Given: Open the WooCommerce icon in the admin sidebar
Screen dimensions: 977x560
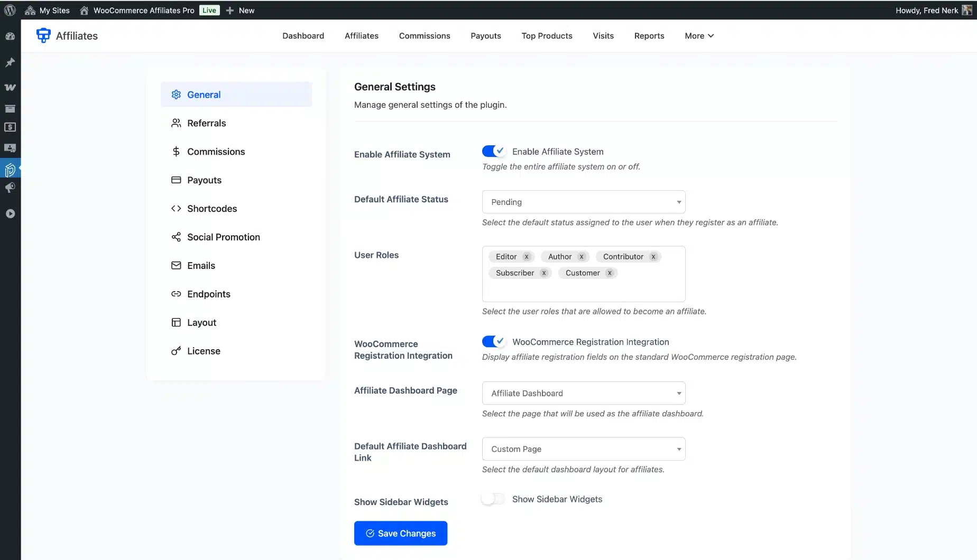Looking at the screenshot, I should pos(10,87).
